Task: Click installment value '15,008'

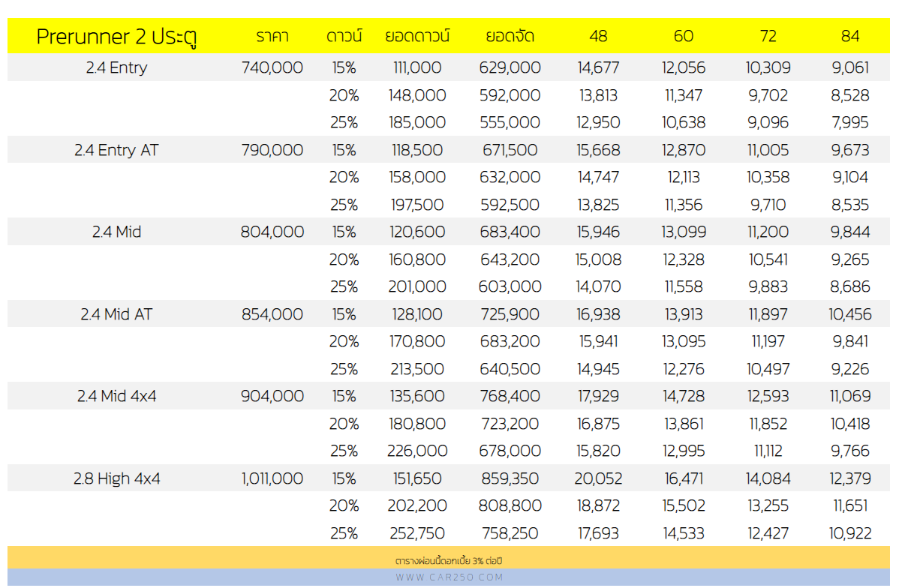Action: click(598, 259)
